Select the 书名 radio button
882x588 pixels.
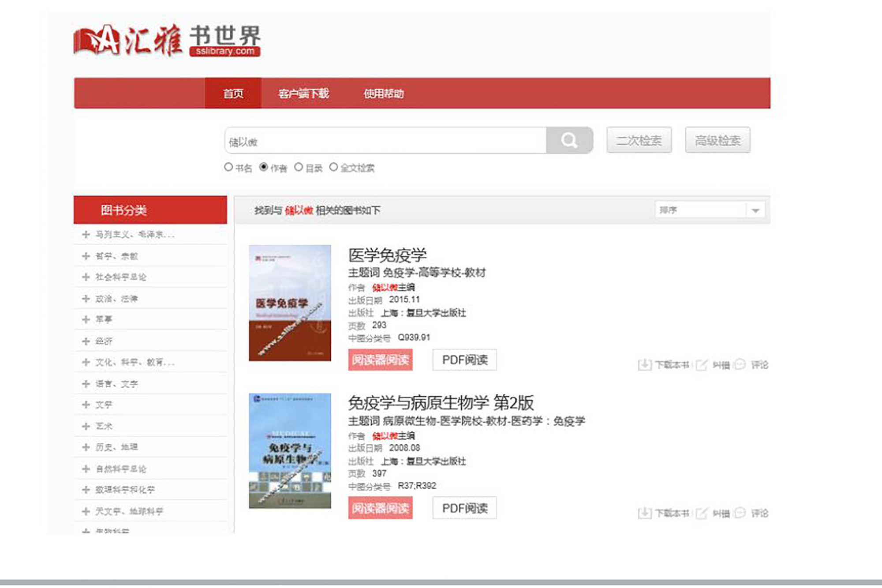pos(228,167)
